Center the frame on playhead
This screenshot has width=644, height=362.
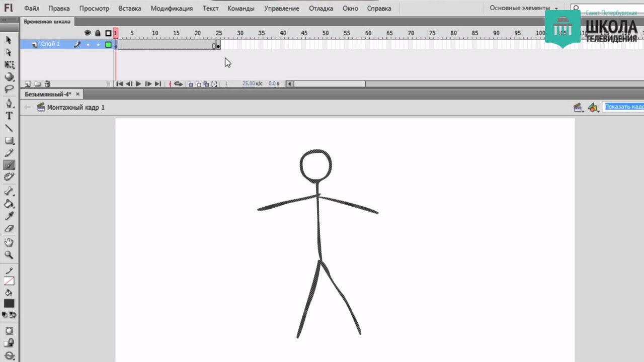(170, 84)
